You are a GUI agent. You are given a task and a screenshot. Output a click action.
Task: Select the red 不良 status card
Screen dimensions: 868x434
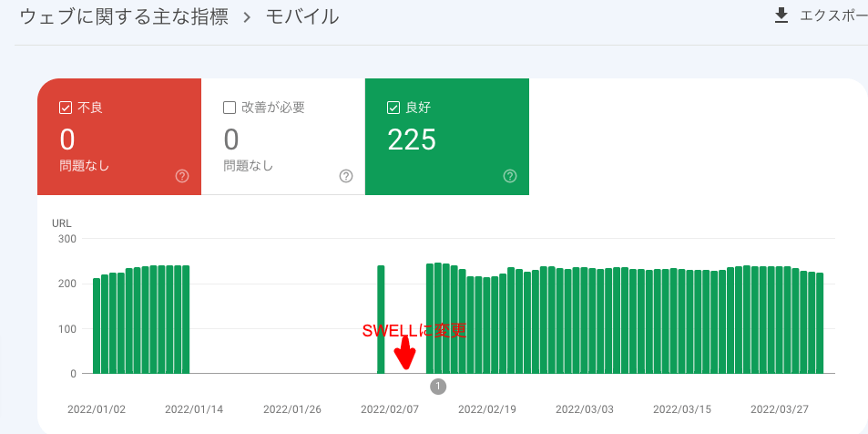coord(119,137)
